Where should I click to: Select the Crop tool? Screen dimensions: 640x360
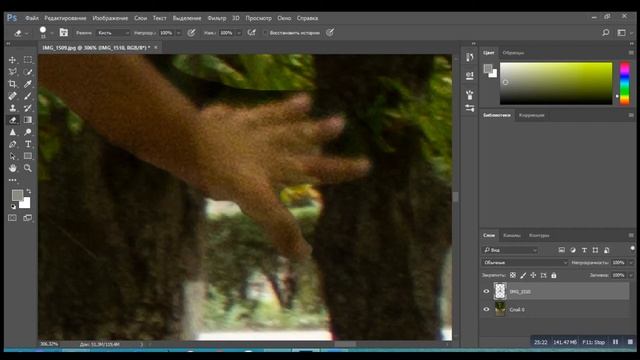tap(13, 84)
